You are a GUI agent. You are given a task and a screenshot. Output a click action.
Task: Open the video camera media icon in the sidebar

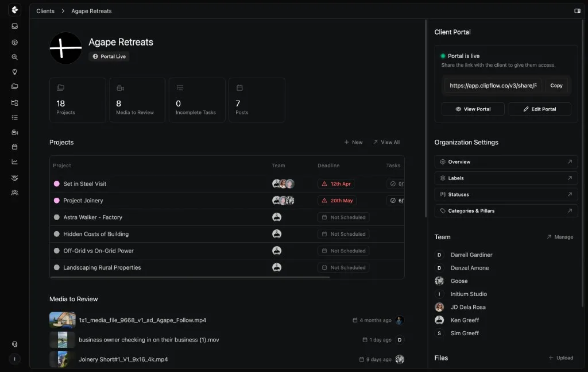pos(14,132)
